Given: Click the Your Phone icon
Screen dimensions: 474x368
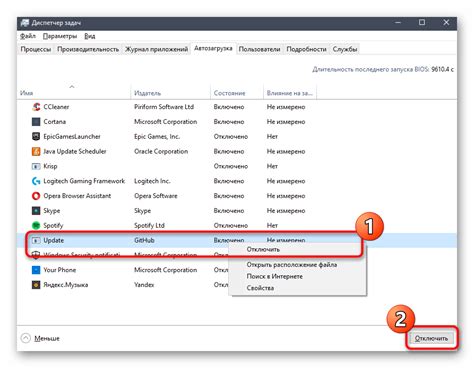Looking at the screenshot, I should click(36, 270).
